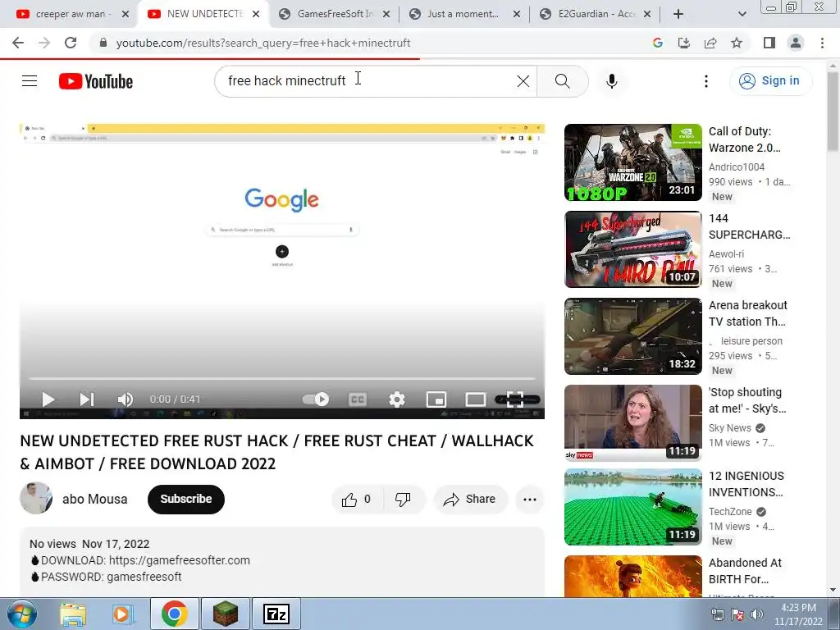Switch to miniplayer mode
840x630 pixels.
point(436,399)
